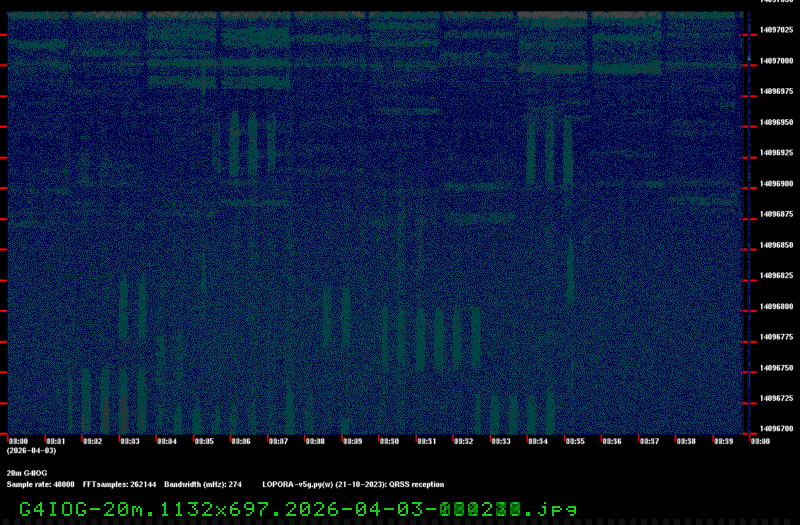Select the green G4IOG-20m jpg filename
Image resolution: width=800 pixels, height=525 pixels.
298,510
